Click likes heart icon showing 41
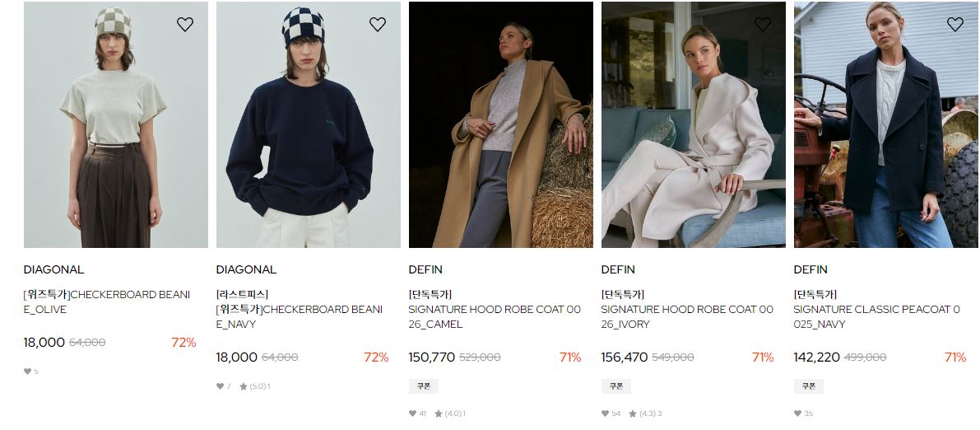 tap(412, 413)
